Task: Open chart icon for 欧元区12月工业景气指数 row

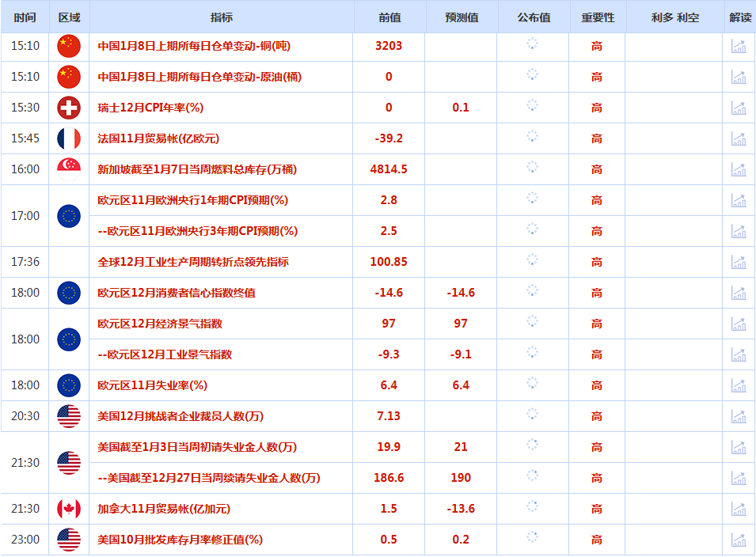Action: coord(739,354)
